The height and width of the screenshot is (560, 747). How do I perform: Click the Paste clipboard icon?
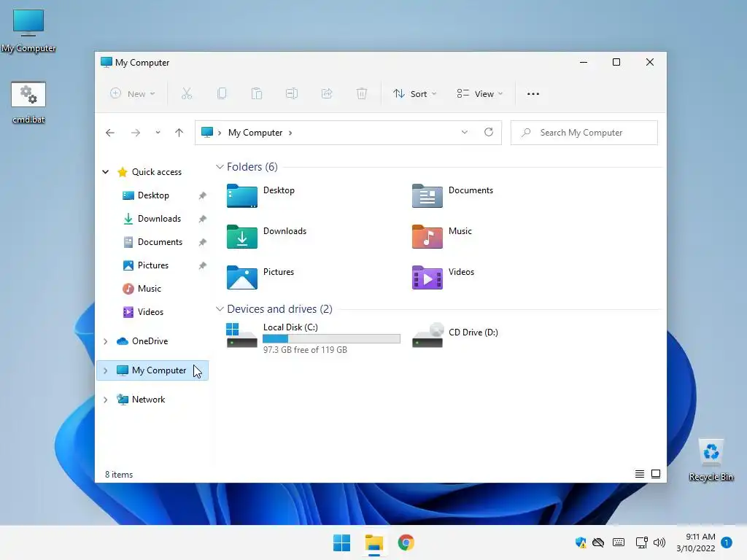257,94
